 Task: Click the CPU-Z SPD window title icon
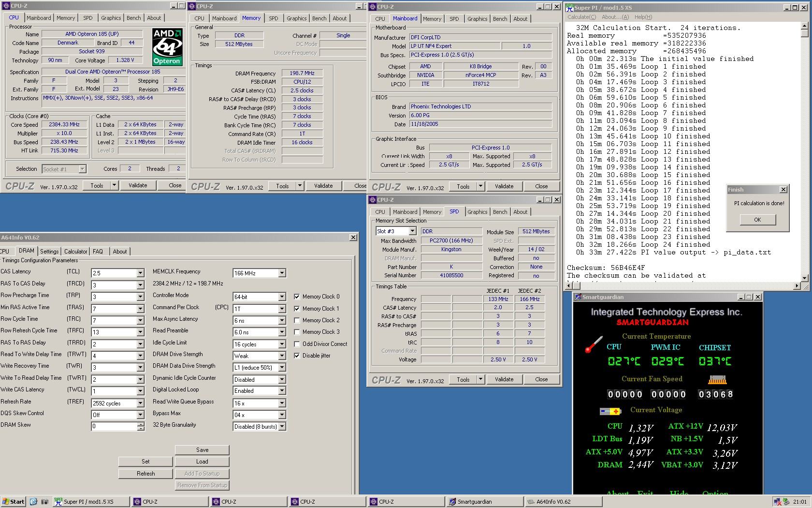(373, 199)
